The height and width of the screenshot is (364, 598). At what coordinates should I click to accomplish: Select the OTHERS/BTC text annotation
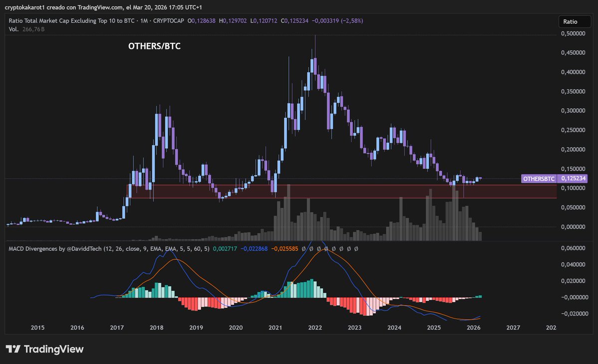pyautogui.click(x=155, y=46)
